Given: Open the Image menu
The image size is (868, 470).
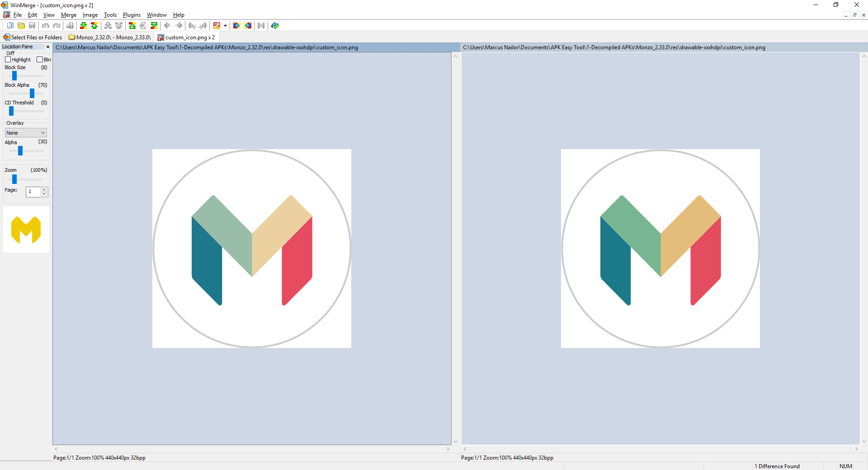Looking at the screenshot, I should [x=90, y=15].
